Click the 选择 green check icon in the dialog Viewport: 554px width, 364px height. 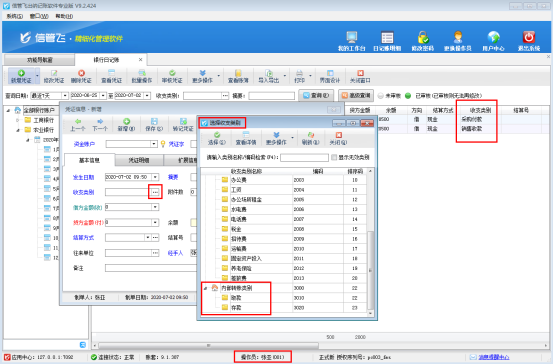point(217,135)
